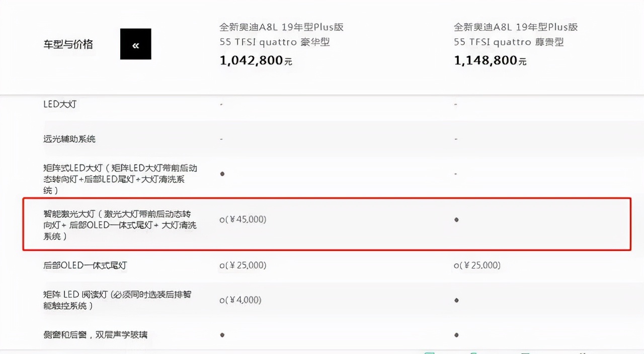Viewport: 644px width, 354px height.
Task: Click the standard-equipment dot for 智能激光大灯 on 尊贵型
Action: 456,219
